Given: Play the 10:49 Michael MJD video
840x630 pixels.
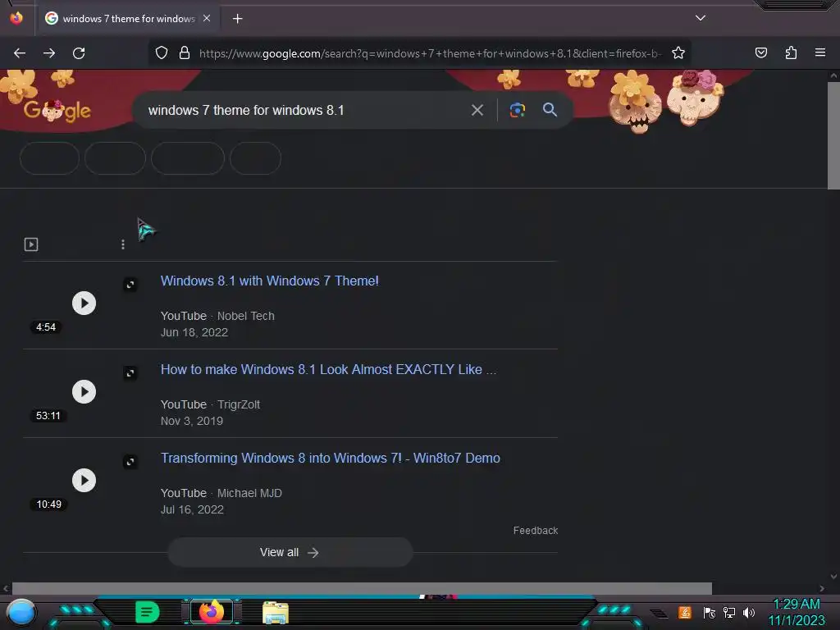Looking at the screenshot, I should click(x=84, y=480).
